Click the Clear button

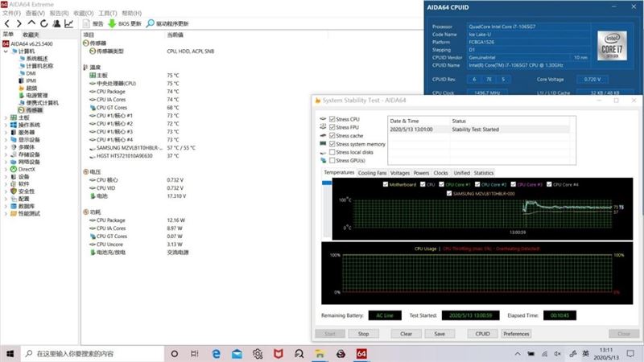406,334
